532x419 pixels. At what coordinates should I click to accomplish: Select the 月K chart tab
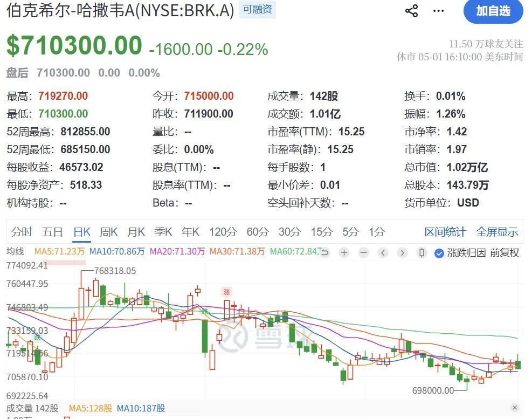pos(136,232)
